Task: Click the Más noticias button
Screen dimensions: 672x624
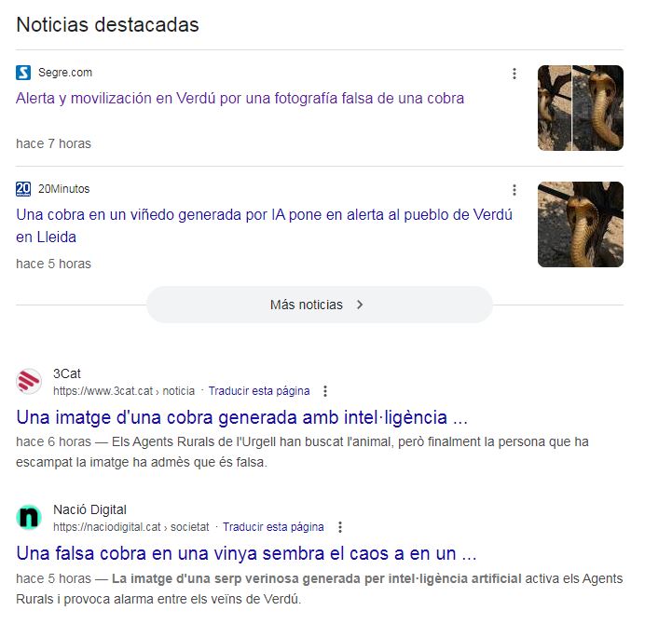Action: coord(320,305)
